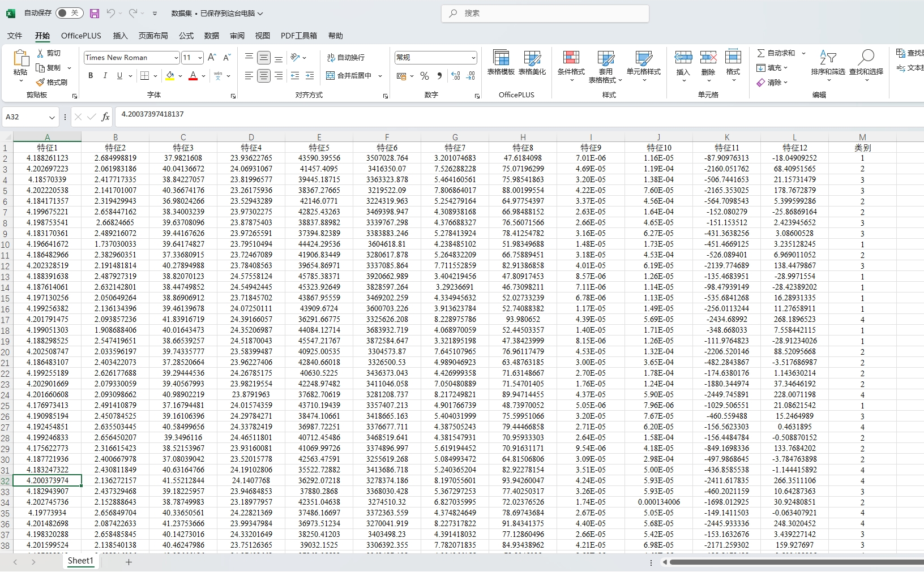Click the fill color bucket swatch
The image size is (924, 572).
[x=170, y=75]
